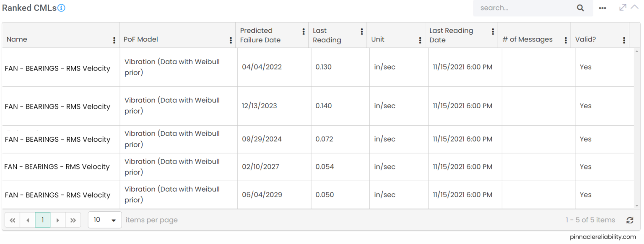
Task: Go to the previous page
Action: [x=28, y=220]
